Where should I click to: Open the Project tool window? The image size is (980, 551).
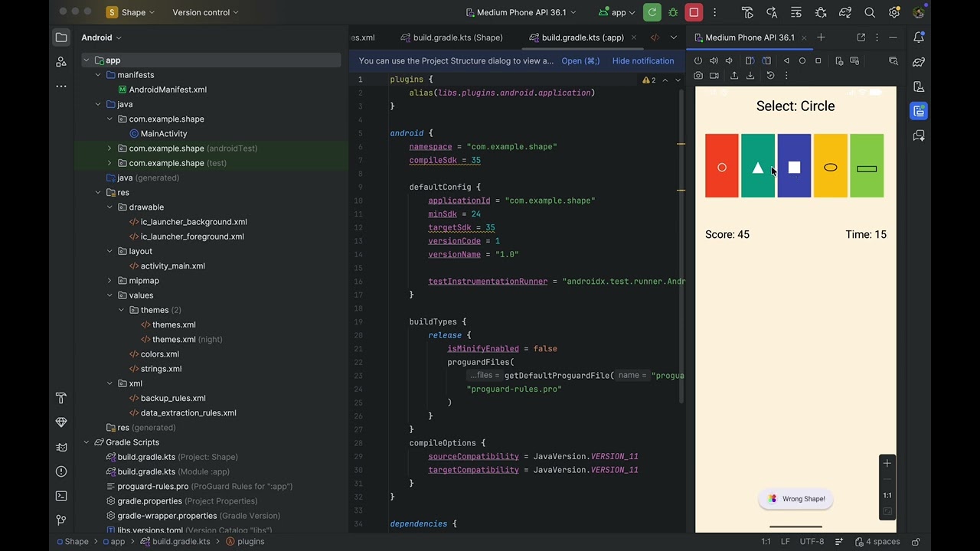click(61, 37)
